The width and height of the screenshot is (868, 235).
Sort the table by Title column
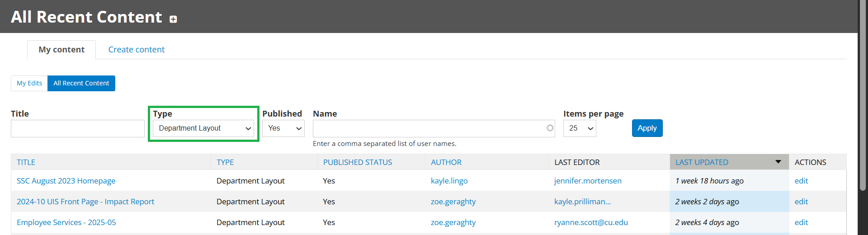point(26,162)
